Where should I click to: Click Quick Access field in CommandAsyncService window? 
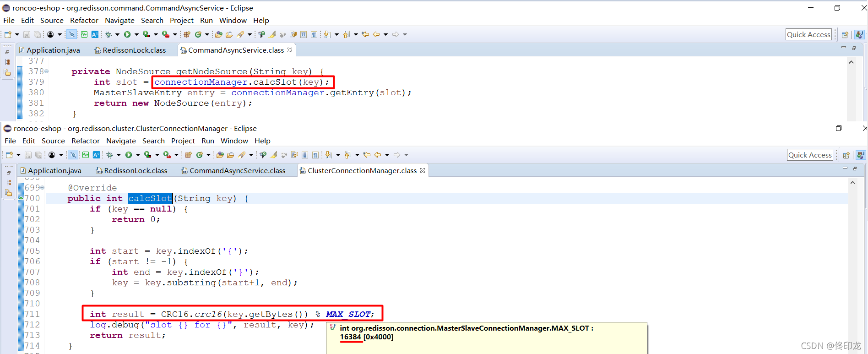tap(808, 34)
